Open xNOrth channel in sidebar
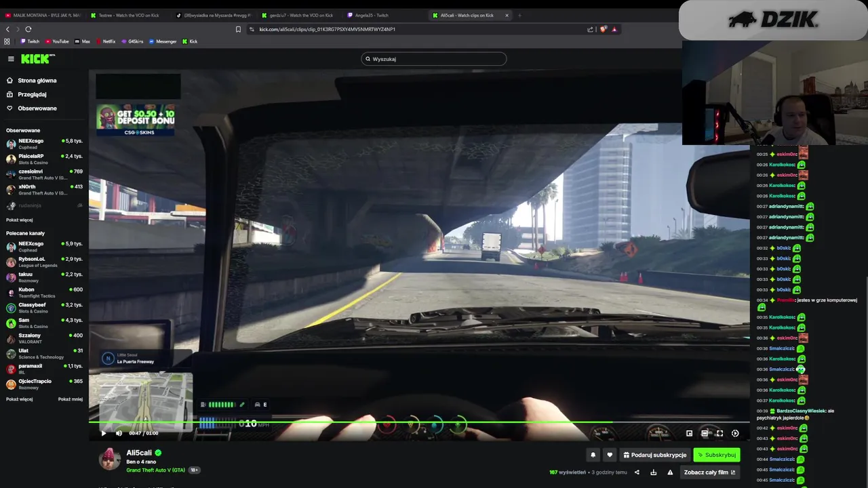Viewport: 868px width, 488px height. [x=44, y=190]
